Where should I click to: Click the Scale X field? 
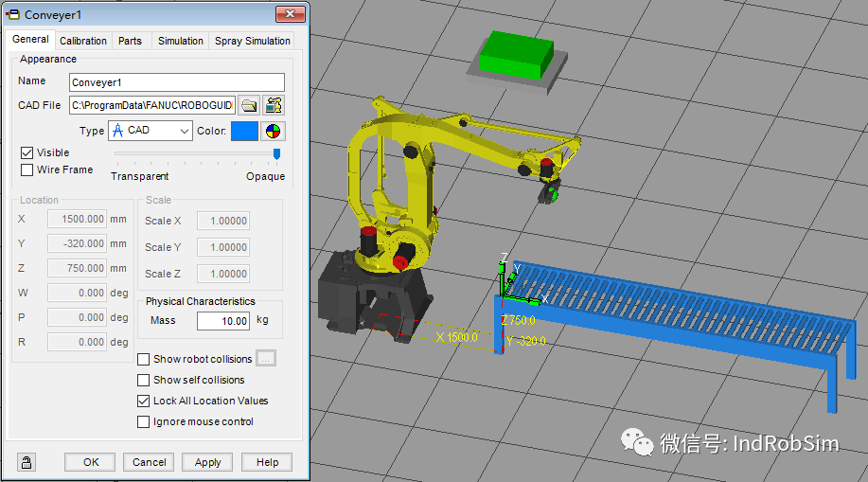(223, 221)
